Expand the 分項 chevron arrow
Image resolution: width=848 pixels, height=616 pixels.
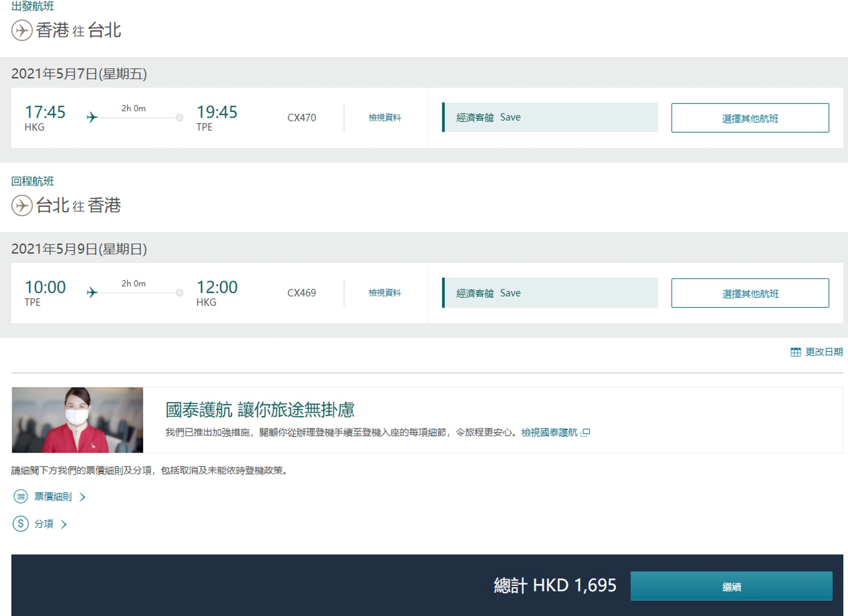coord(64,524)
